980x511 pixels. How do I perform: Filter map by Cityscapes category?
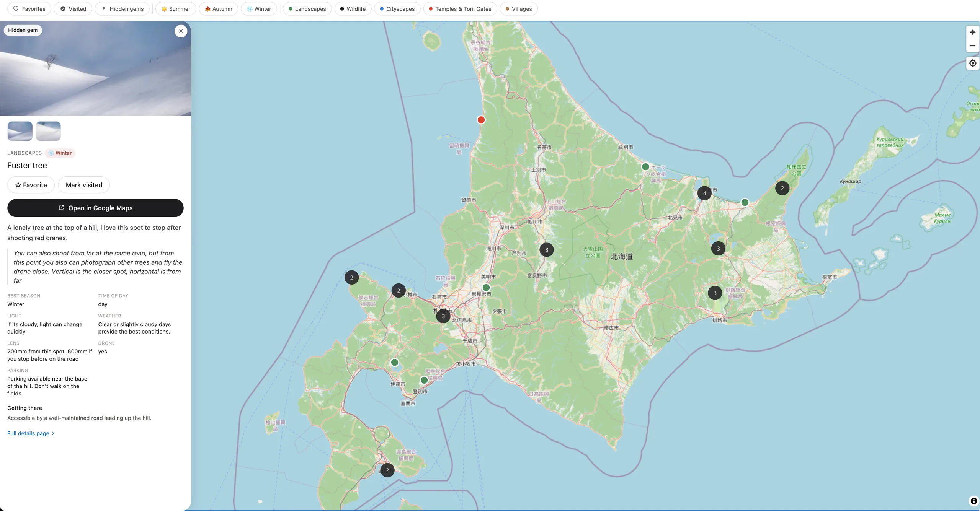[397, 9]
